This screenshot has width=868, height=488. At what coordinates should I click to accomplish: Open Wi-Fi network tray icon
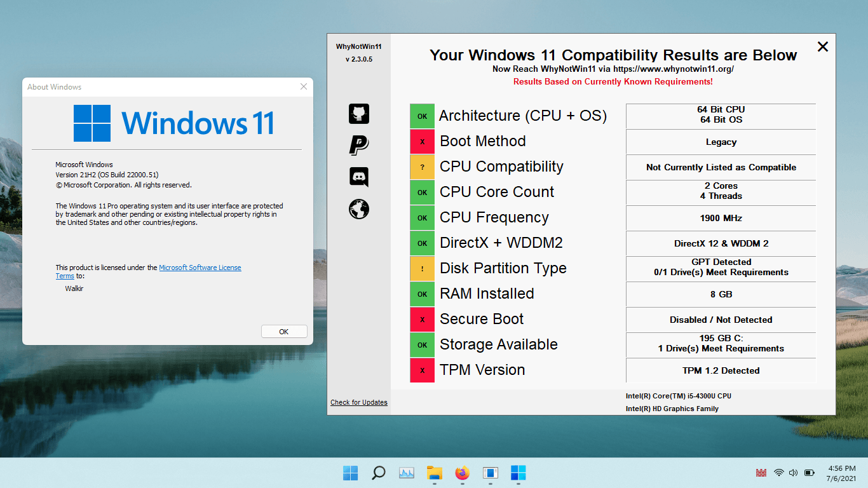778,473
